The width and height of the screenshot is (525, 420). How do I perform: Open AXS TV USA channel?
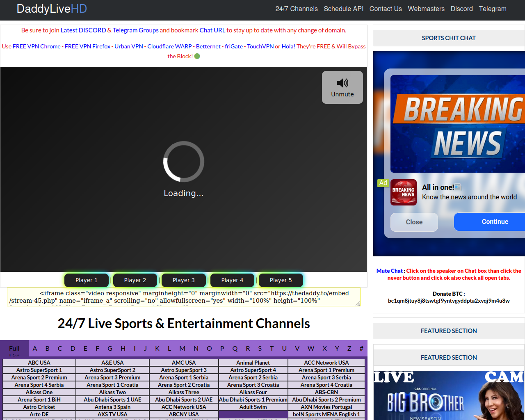click(x=112, y=414)
